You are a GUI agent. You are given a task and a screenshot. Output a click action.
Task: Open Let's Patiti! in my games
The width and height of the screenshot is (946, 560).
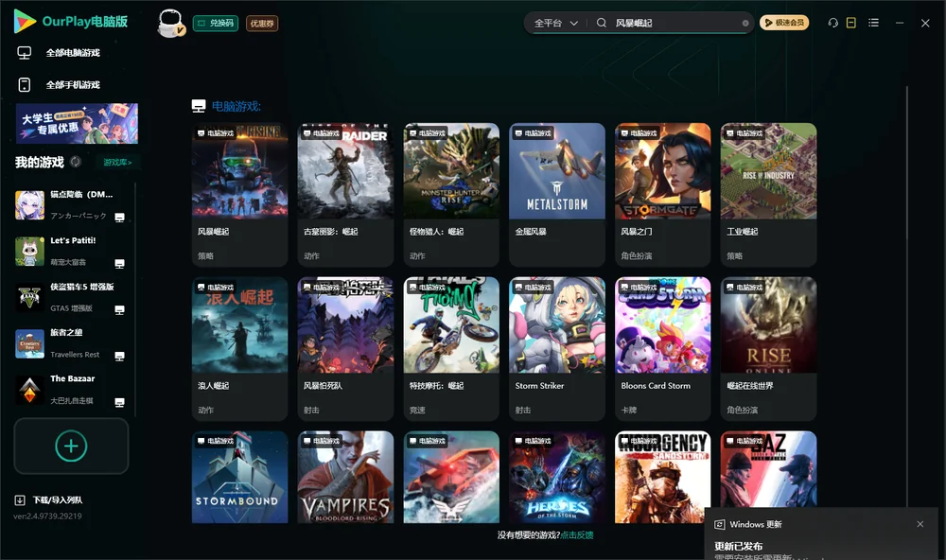pos(71,252)
